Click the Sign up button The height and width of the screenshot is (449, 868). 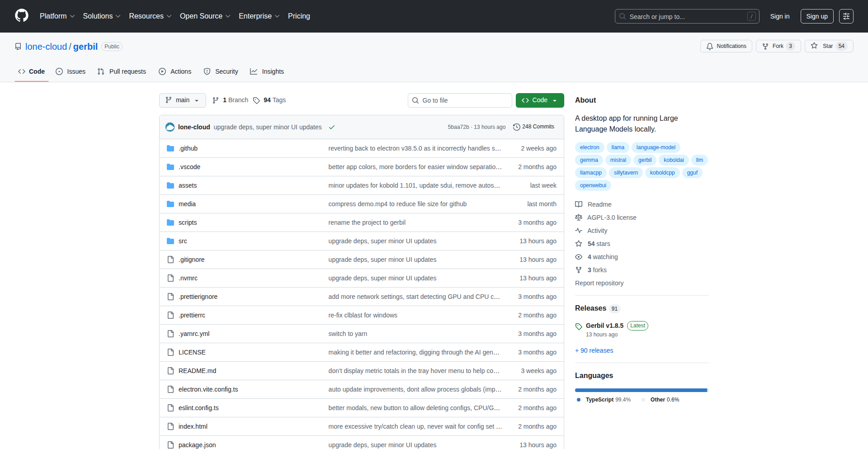coord(816,16)
